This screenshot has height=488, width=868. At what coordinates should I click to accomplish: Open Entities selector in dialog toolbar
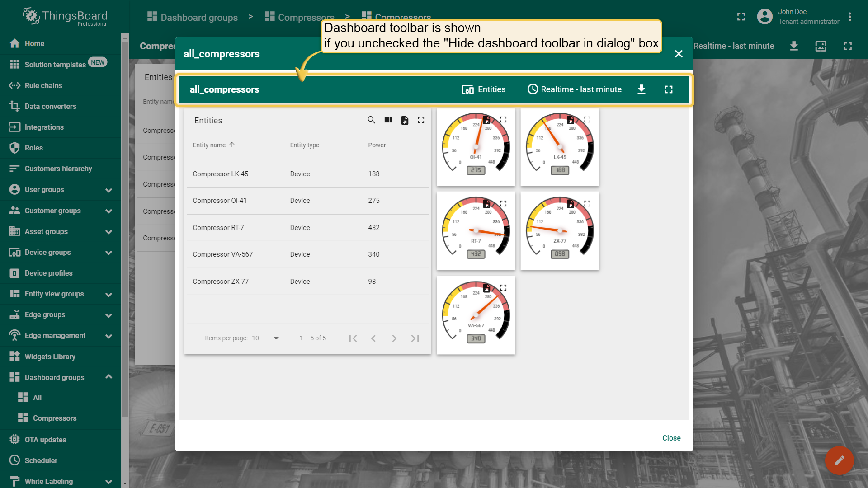tap(484, 89)
